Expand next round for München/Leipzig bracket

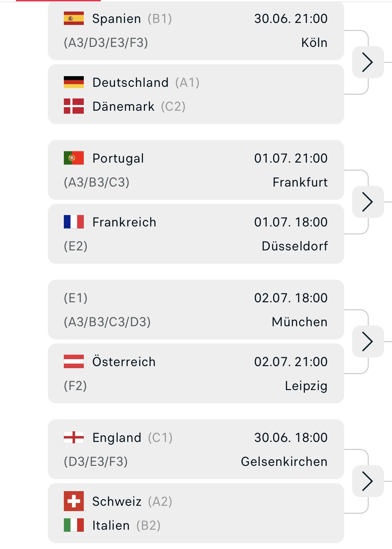368,342
